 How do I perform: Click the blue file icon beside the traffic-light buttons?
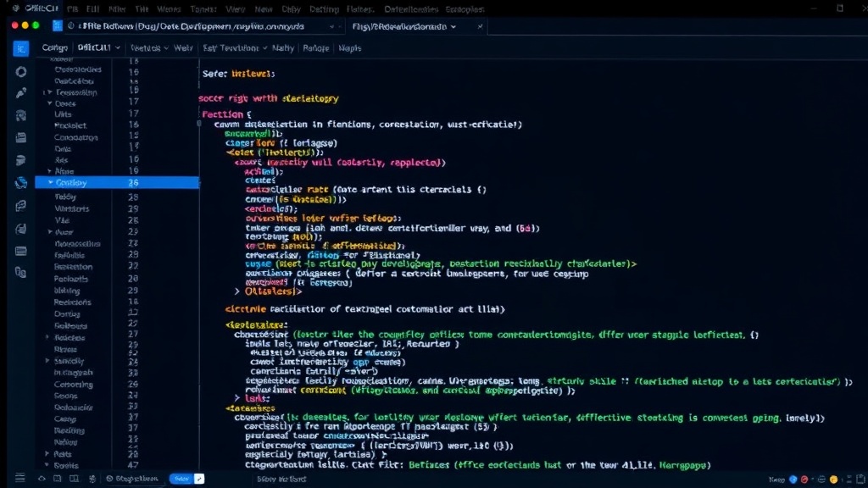pos(57,26)
